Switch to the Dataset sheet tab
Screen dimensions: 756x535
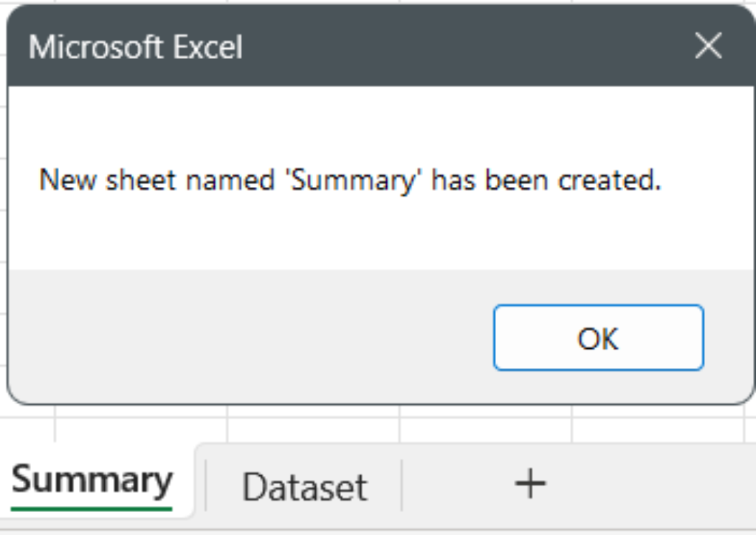pyautogui.click(x=305, y=487)
